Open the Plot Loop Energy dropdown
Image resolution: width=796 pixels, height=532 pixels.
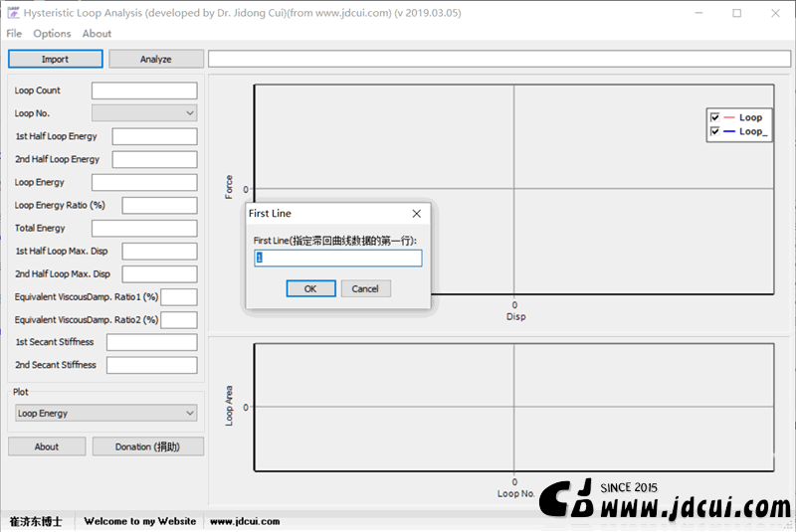coord(106,413)
